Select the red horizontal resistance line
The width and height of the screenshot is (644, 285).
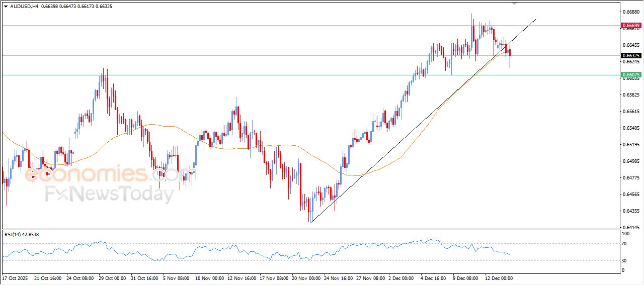click(252, 25)
